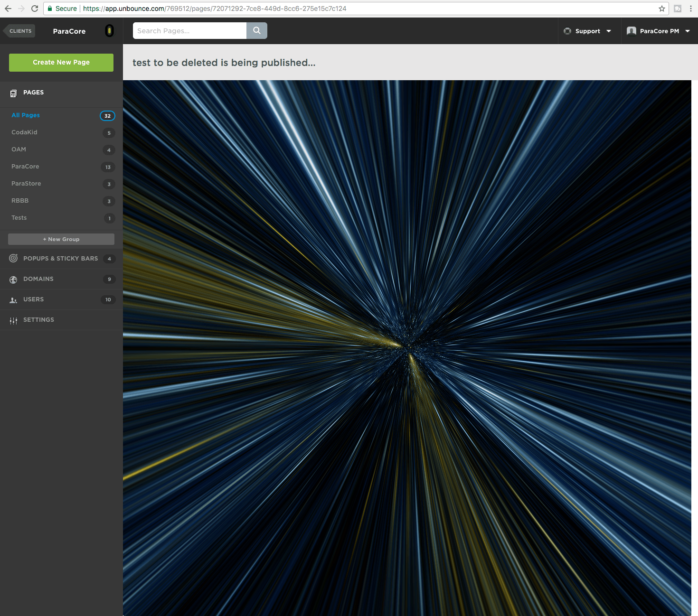Click the Popups & Sticky Bars target icon

pos(13,258)
